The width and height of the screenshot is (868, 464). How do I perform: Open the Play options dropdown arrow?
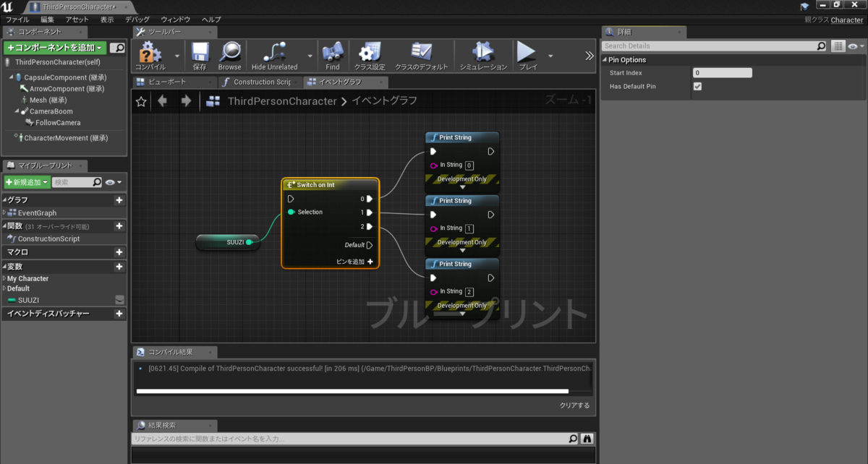click(x=550, y=56)
